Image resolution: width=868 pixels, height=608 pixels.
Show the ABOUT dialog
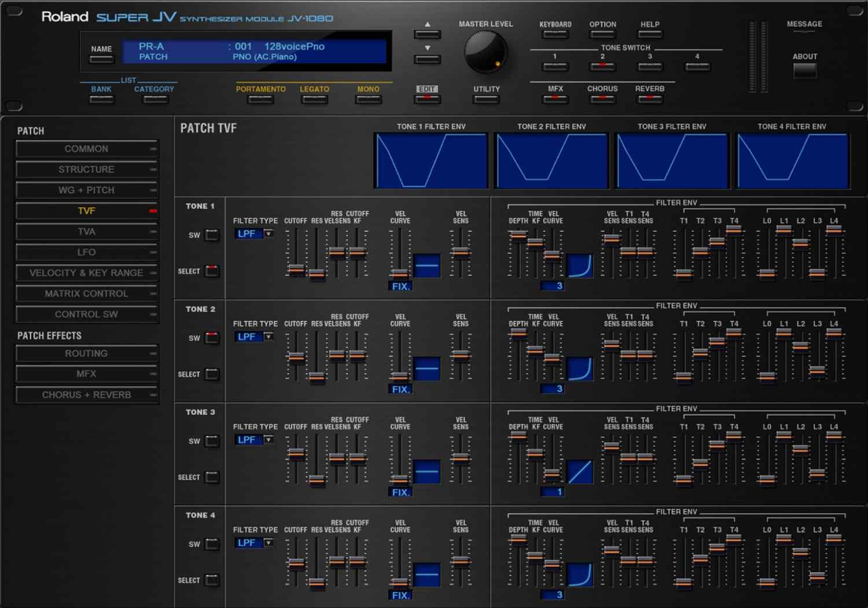(x=804, y=69)
